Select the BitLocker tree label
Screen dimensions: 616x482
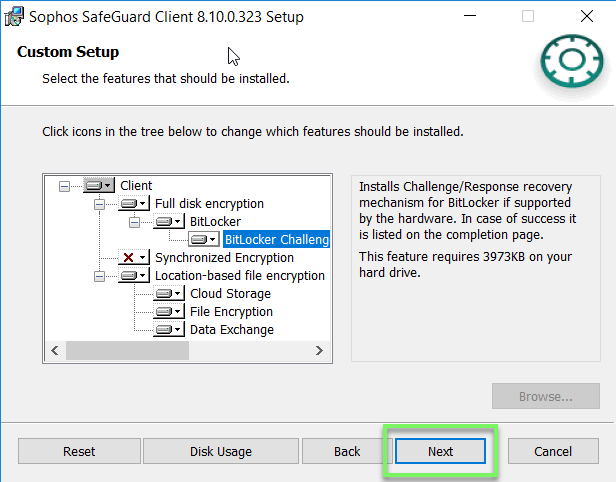(215, 222)
